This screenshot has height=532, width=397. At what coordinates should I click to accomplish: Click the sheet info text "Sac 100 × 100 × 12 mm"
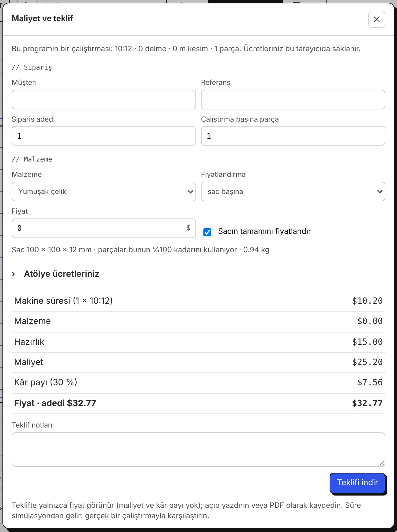pos(52,250)
